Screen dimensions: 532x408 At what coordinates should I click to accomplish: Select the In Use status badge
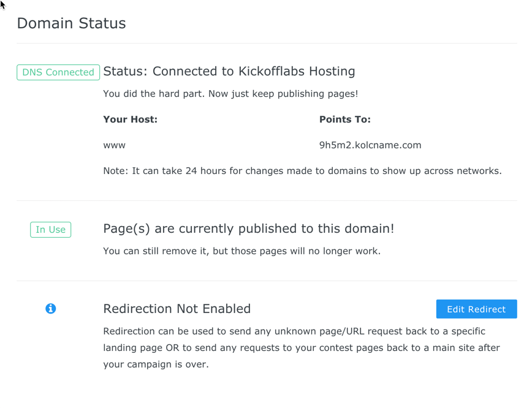(x=50, y=230)
